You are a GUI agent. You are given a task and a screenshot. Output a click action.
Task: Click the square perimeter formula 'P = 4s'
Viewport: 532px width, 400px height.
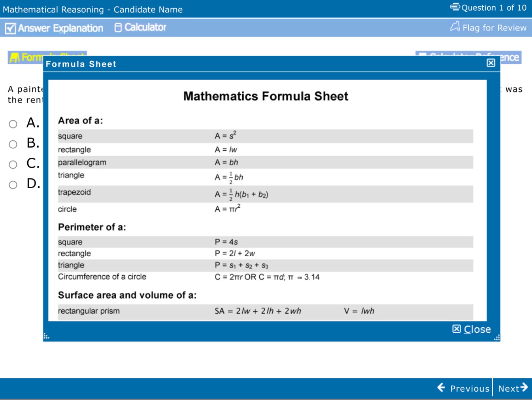coord(226,242)
